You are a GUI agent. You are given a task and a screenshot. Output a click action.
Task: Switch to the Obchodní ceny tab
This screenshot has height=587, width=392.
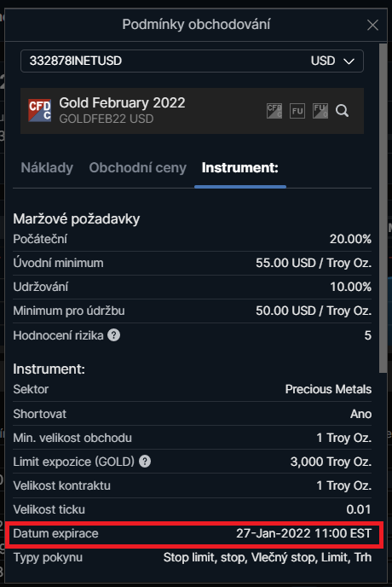point(138,168)
